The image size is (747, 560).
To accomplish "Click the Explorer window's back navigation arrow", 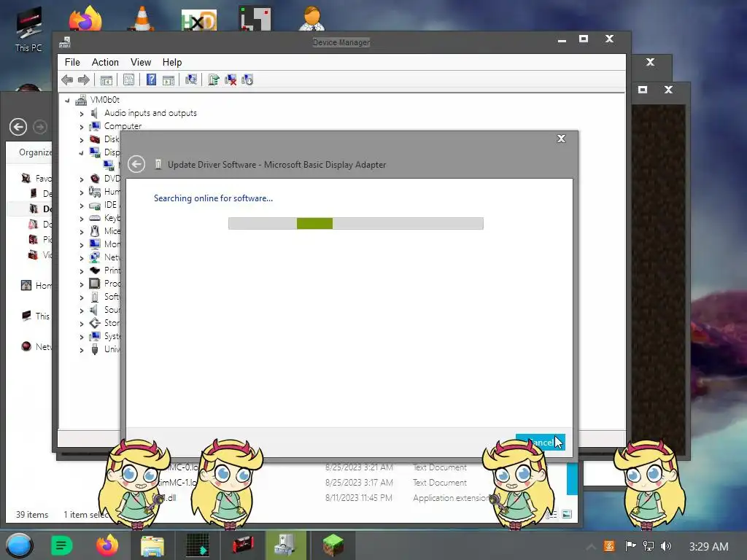I will click(x=18, y=127).
